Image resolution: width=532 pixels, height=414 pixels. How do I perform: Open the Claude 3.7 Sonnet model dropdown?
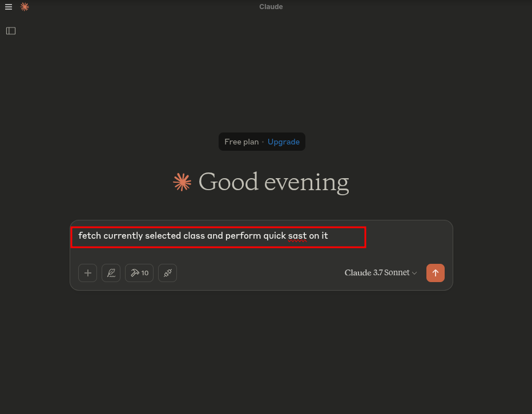pyautogui.click(x=381, y=273)
